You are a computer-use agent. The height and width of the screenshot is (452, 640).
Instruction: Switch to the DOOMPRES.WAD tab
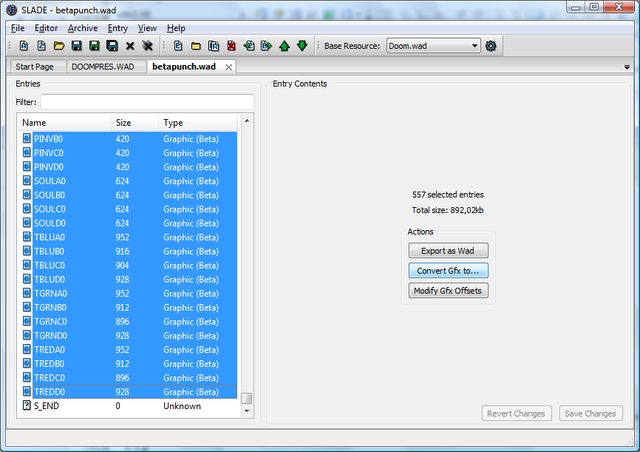click(x=103, y=67)
